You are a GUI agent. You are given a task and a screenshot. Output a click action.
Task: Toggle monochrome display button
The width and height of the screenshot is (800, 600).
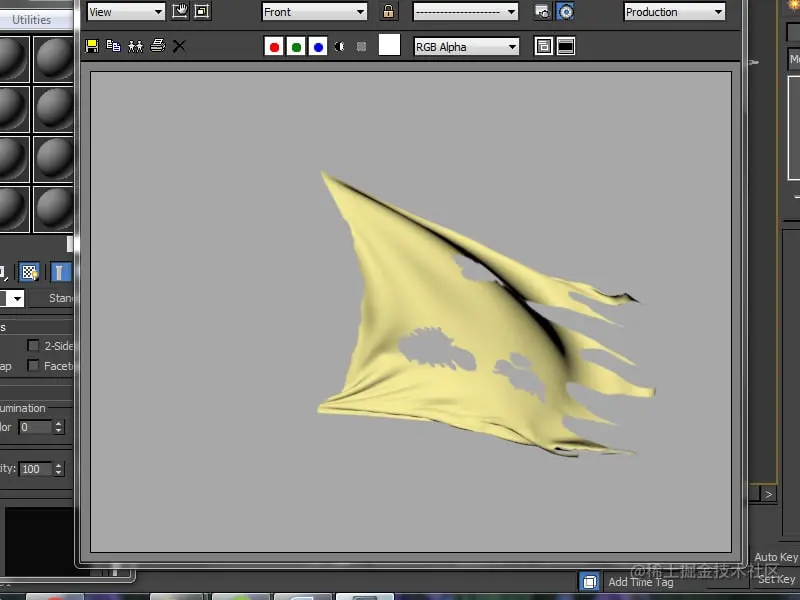point(361,47)
